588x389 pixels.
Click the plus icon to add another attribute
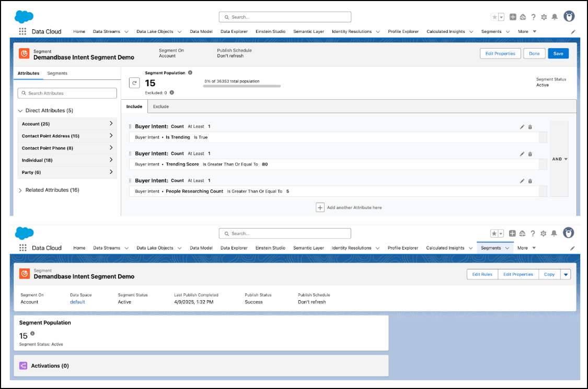coord(320,208)
